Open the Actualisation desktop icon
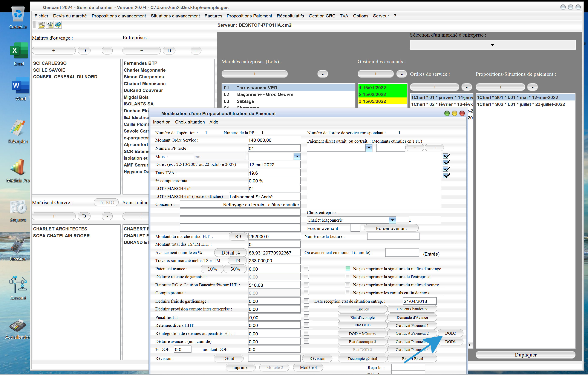This screenshot has height=375, width=588. coord(18,329)
